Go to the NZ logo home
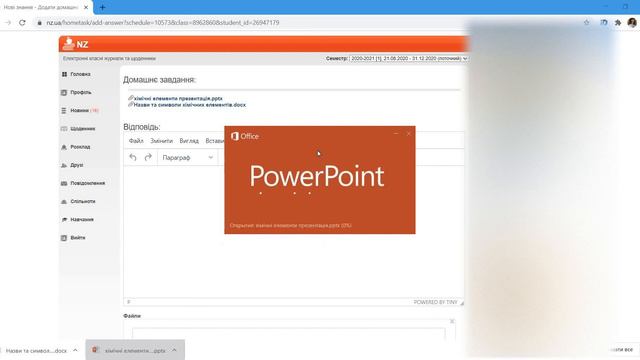640x360 pixels. click(x=76, y=44)
